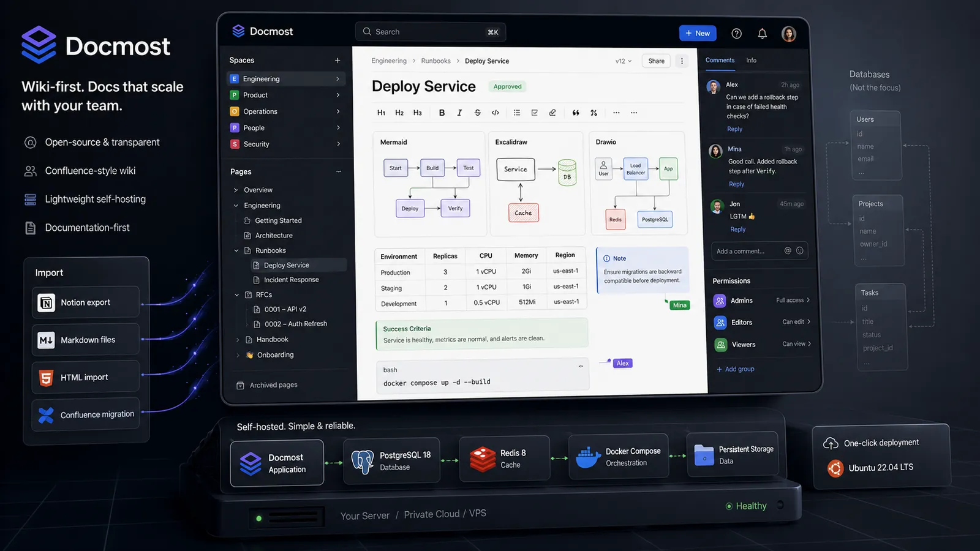Insert a bullet list
Viewport: 980px width, 551px height.
point(517,113)
